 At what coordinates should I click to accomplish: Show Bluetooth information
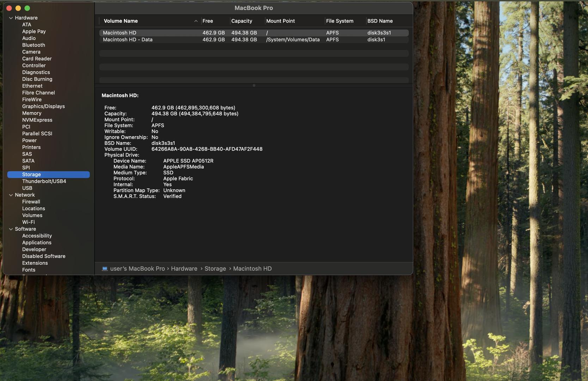point(33,45)
